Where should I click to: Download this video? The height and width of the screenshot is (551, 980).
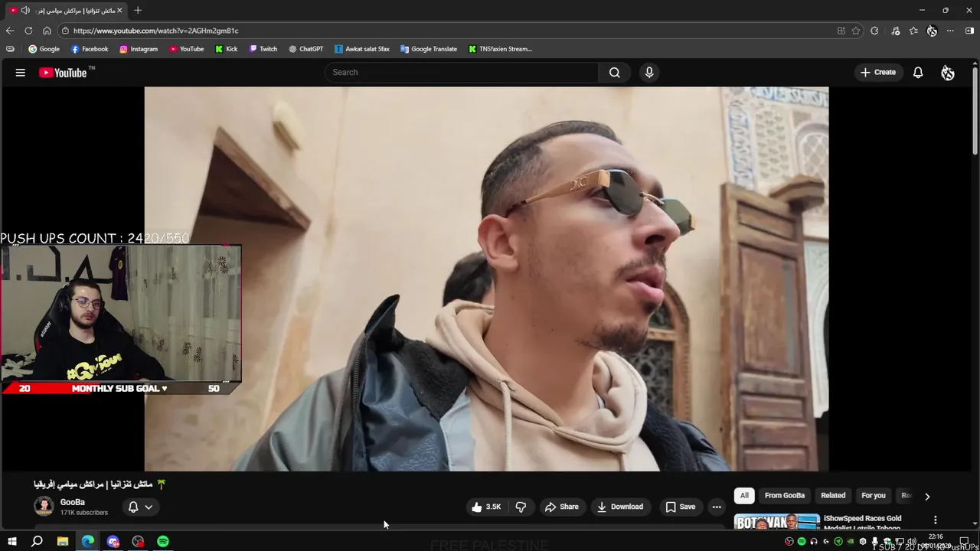[x=620, y=507]
